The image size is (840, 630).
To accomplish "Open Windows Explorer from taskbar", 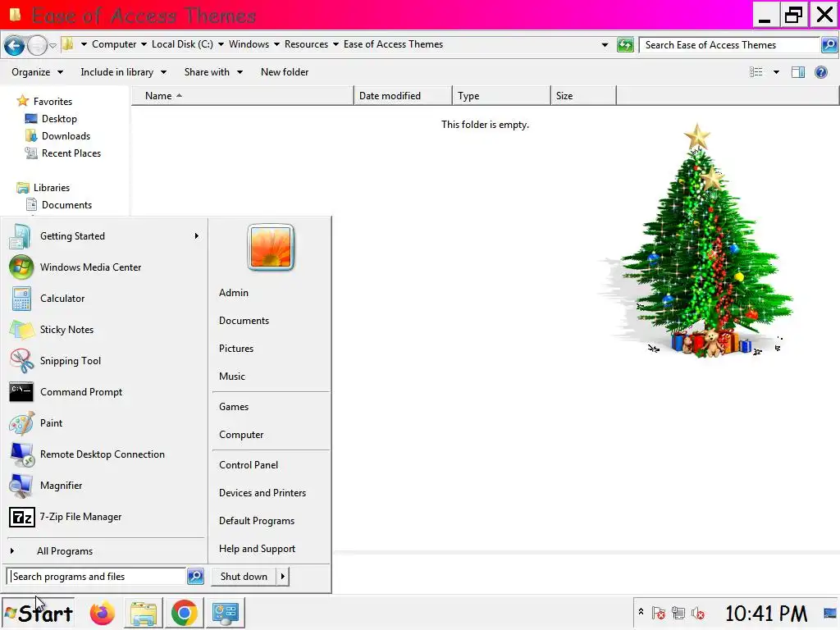I will click(x=143, y=613).
